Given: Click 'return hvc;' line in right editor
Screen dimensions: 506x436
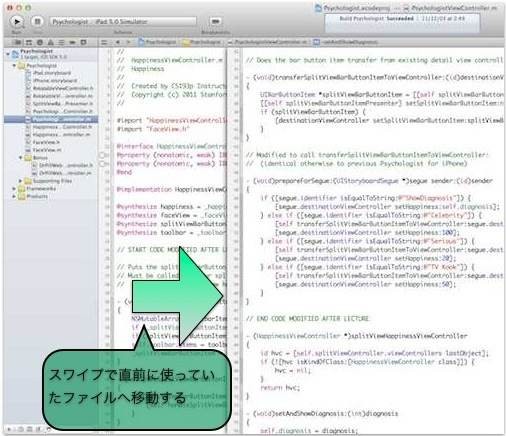Looking at the screenshot, I should tap(280, 388).
